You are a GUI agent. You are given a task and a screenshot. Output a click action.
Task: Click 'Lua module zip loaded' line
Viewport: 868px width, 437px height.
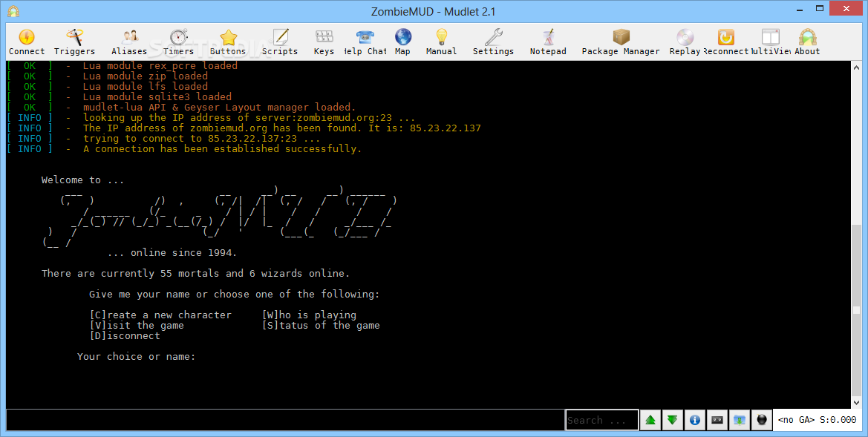click(x=146, y=76)
